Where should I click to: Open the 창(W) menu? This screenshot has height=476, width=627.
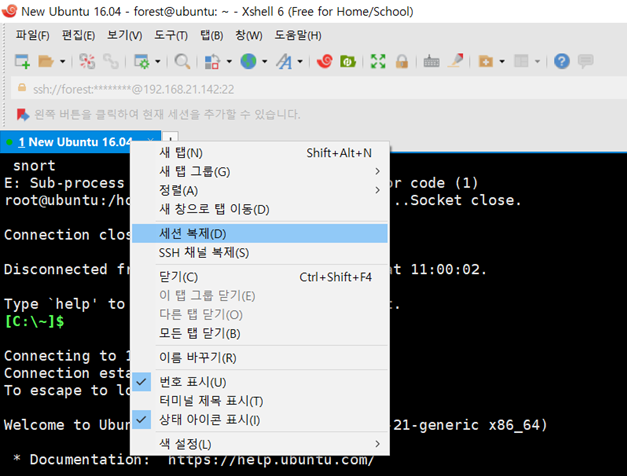point(249,35)
